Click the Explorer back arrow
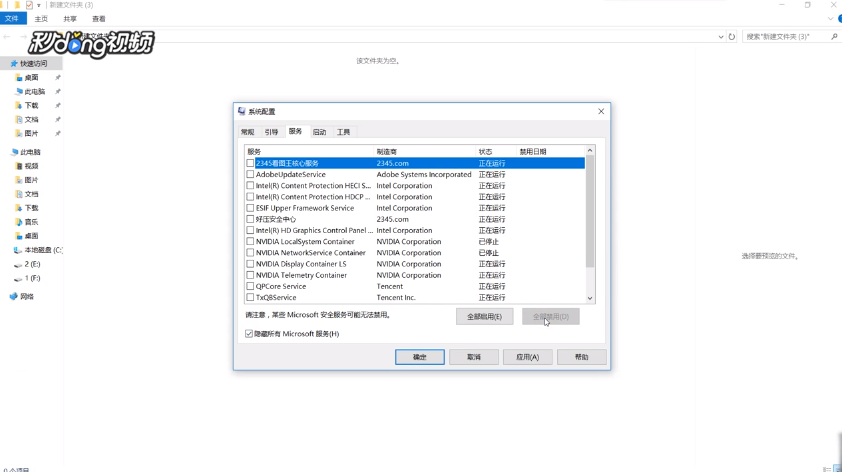This screenshot has width=842, height=472. 7,37
